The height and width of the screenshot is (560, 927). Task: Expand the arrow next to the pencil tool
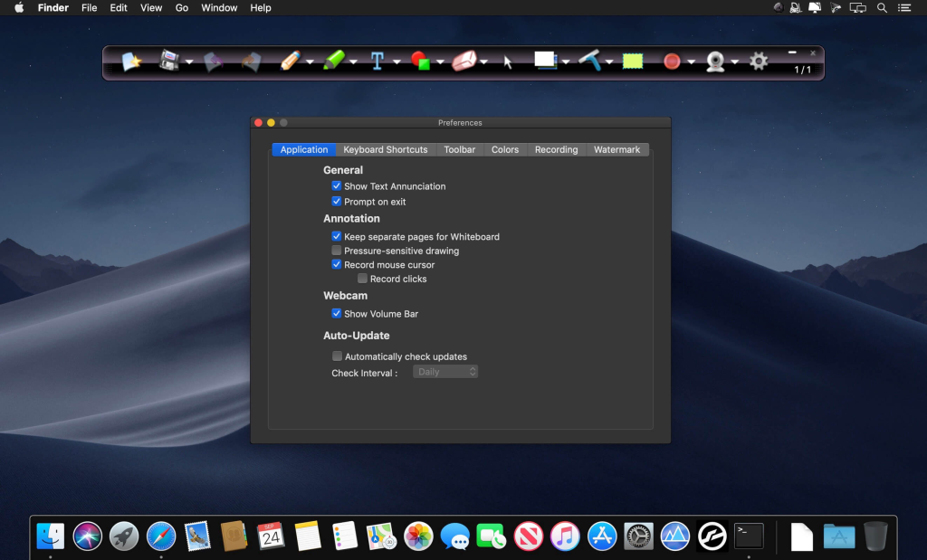(x=310, y=62)
